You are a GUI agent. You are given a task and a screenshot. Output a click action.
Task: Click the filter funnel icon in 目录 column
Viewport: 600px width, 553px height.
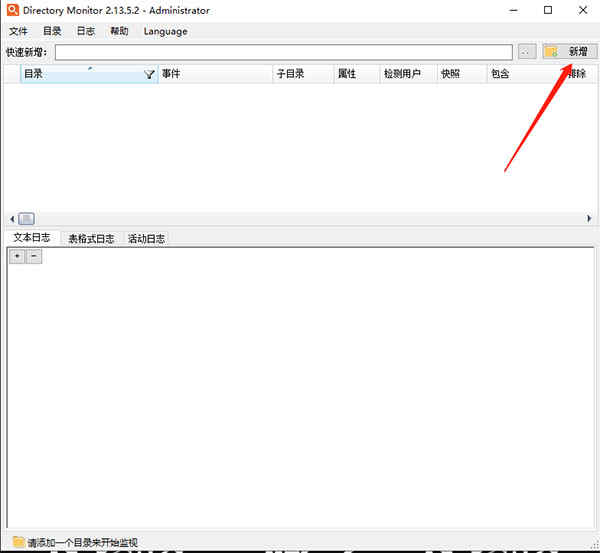[x=150, y=74]
